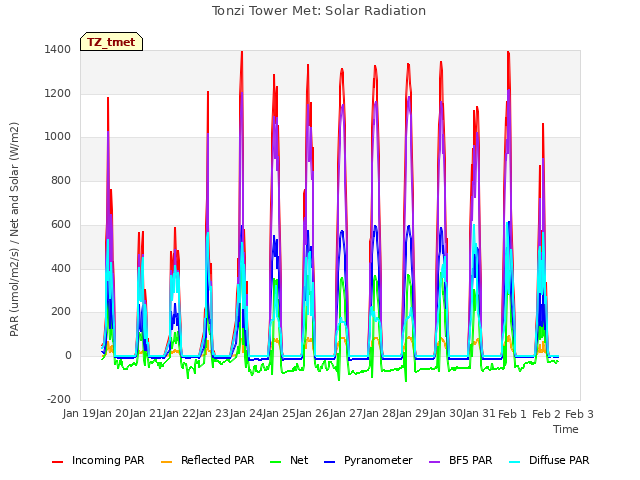This screenshot has width=640, height=480.
Task: Click the purple BF5 PAR legend swatch
Action: pyautogui.click(x=435, y=462)
